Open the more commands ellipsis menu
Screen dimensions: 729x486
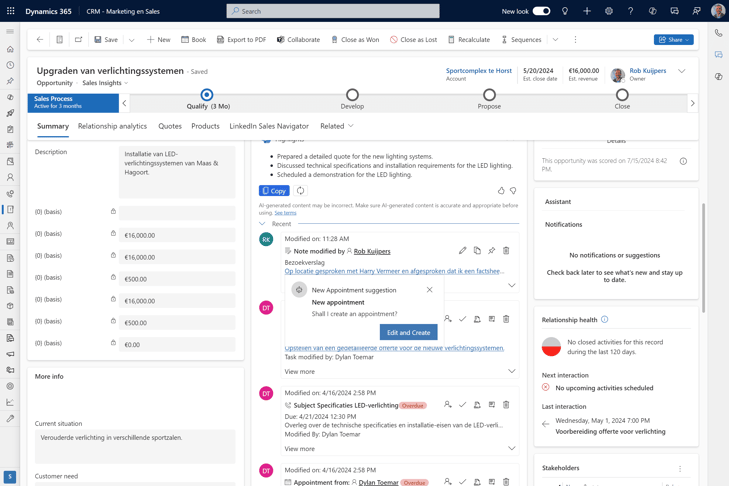(x=575, y=40)
